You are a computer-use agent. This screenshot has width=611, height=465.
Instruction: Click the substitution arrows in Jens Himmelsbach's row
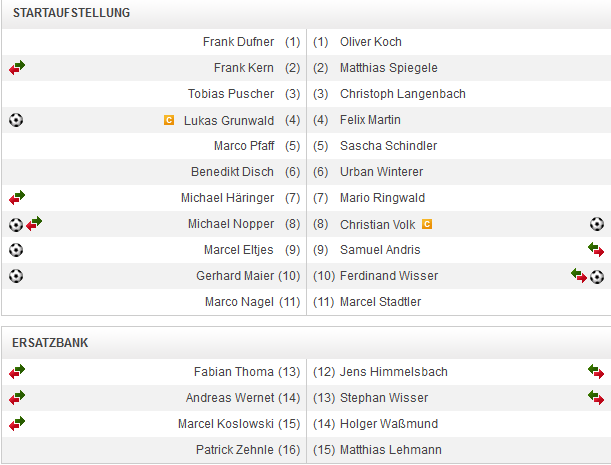coord(596,372)
